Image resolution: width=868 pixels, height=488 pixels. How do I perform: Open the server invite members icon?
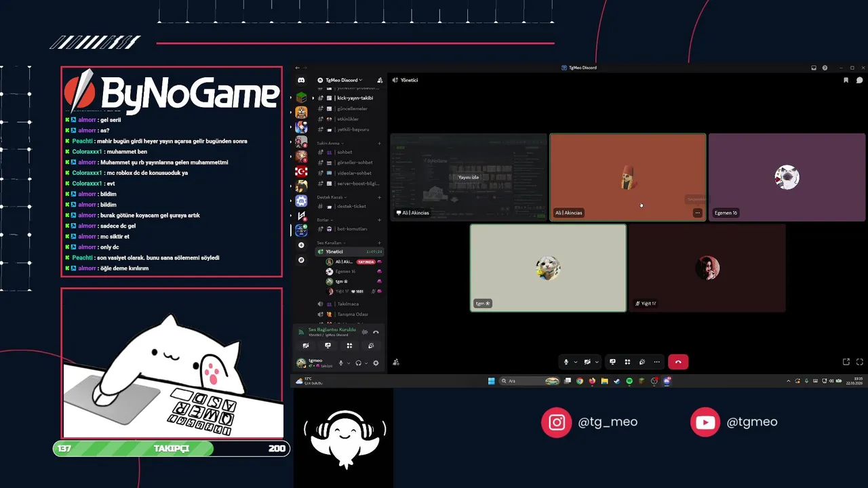coord(380,80)
